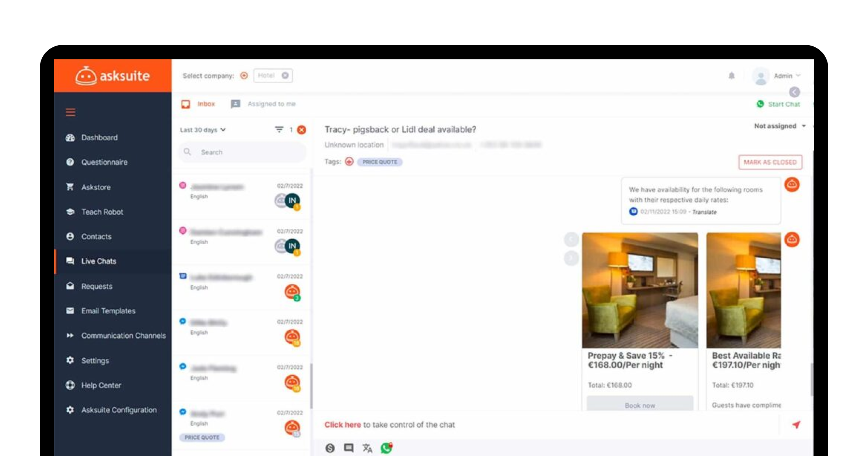
Task: Click the filter icon above chat list
Action: [x=279, y=130]
